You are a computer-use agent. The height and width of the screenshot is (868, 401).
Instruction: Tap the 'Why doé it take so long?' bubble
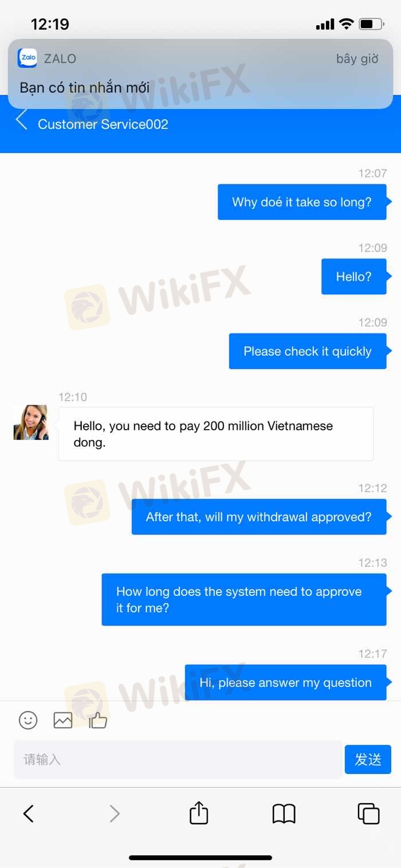pos(302,202)
